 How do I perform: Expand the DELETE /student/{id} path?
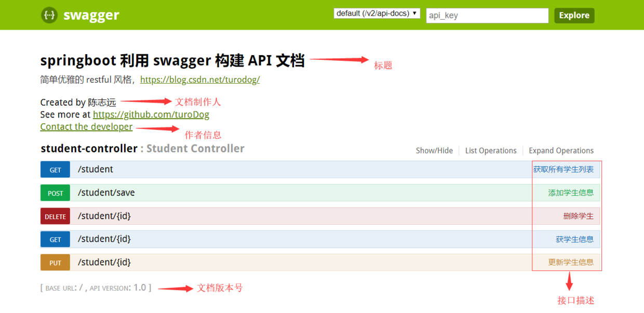tap(104, 216)
